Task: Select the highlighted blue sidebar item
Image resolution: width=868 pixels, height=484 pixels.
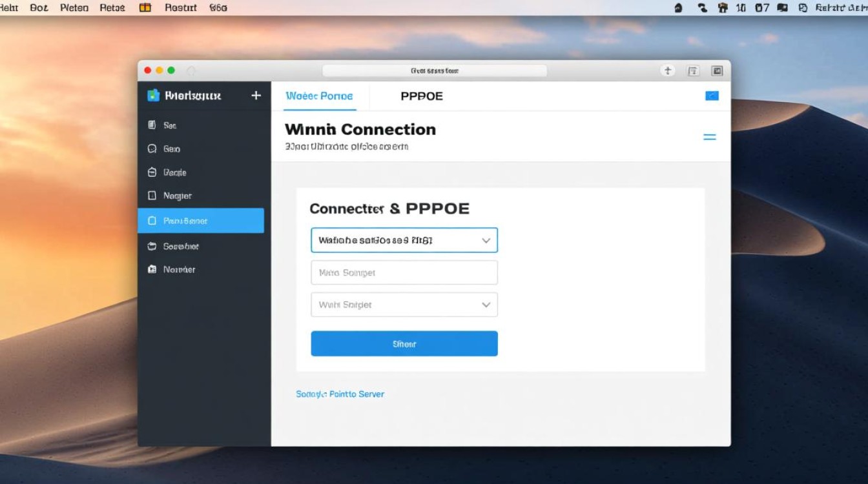Action: 201,221
